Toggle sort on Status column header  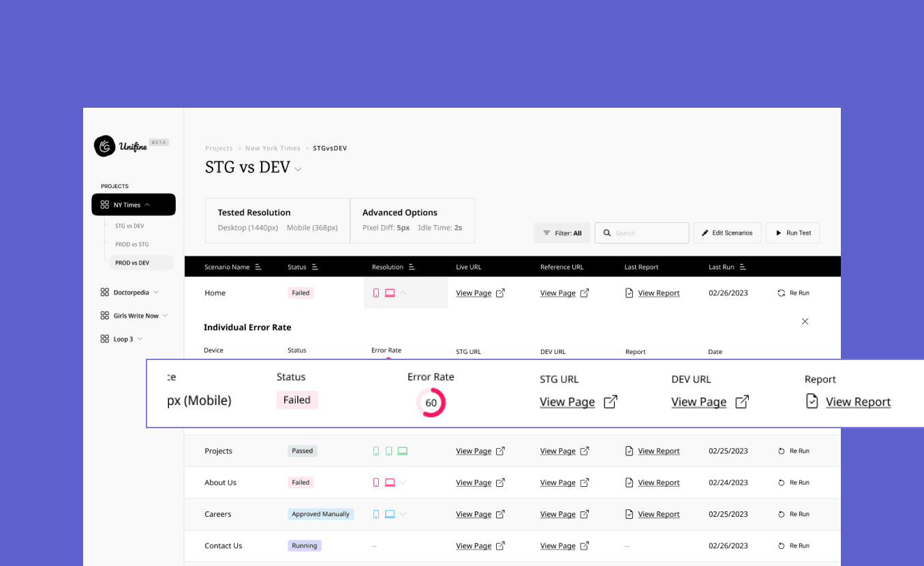click(x=315, y=267)
